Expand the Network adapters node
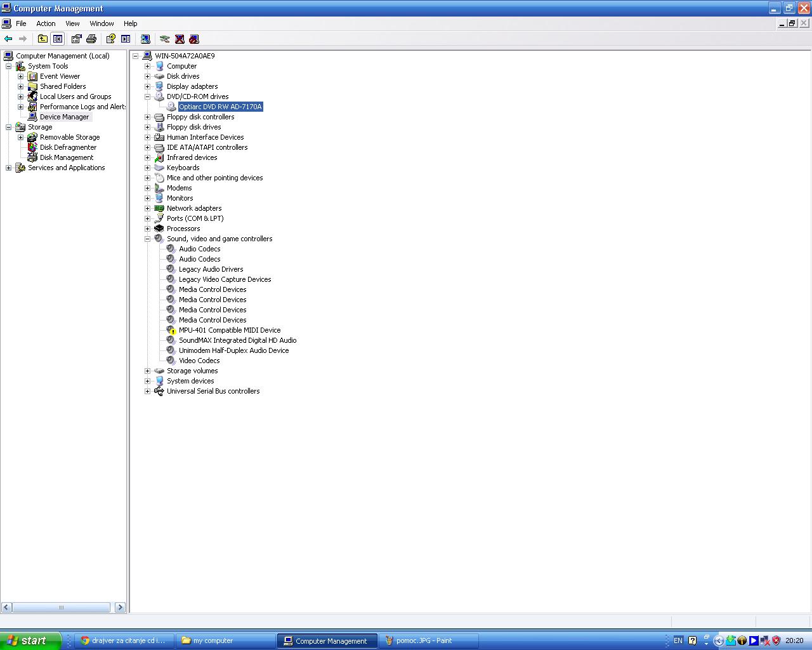This screenshot has width=812, height=650. [x=148, y=208]
